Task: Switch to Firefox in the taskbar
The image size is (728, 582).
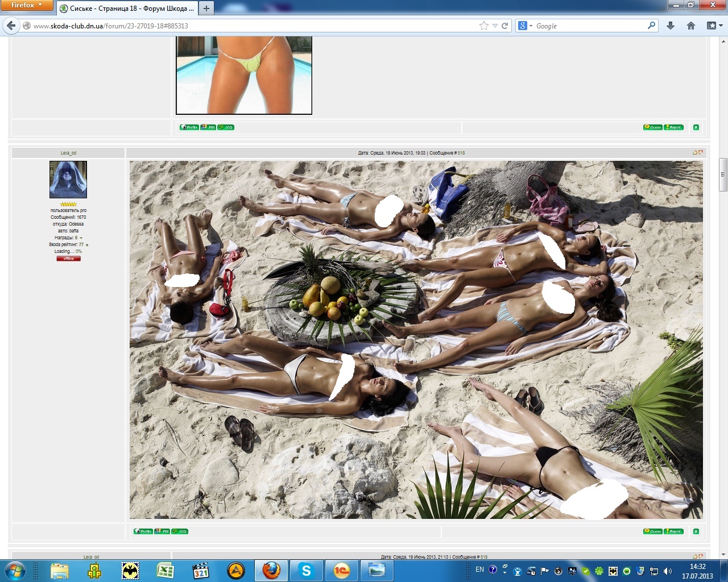Action: 271,571
